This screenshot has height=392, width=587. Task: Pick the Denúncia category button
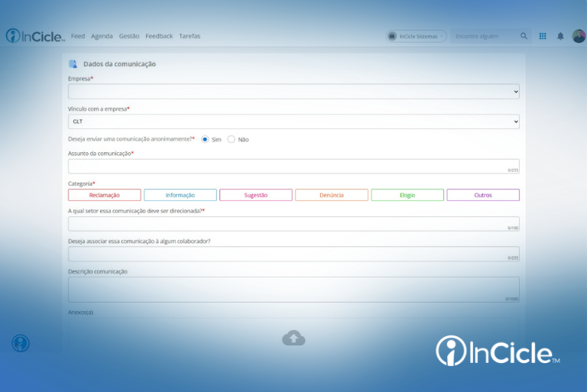[x=332, y=195]
